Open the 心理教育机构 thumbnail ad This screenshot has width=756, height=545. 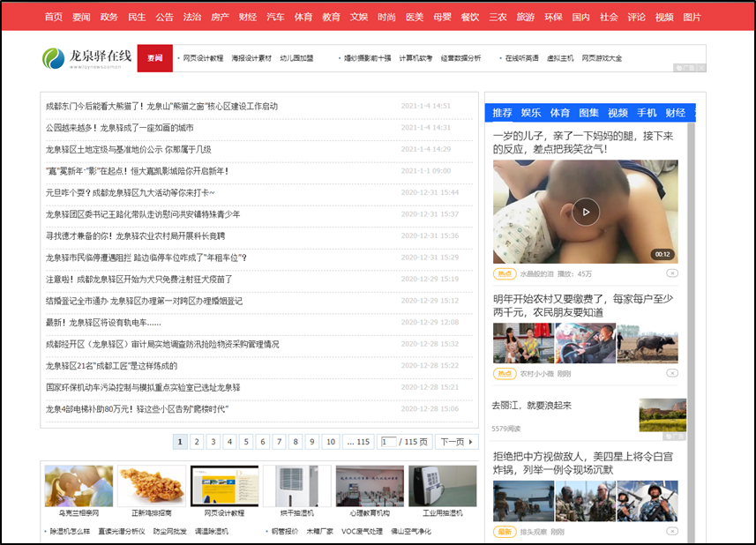tap(370, 491)
